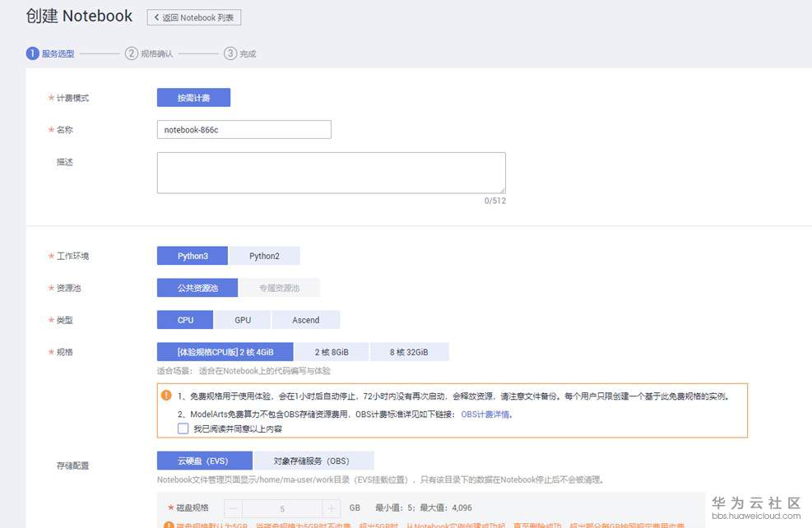812x528 pixels.
Task: Focus the 描述 description textarea
Action: [x=332, y=173]
